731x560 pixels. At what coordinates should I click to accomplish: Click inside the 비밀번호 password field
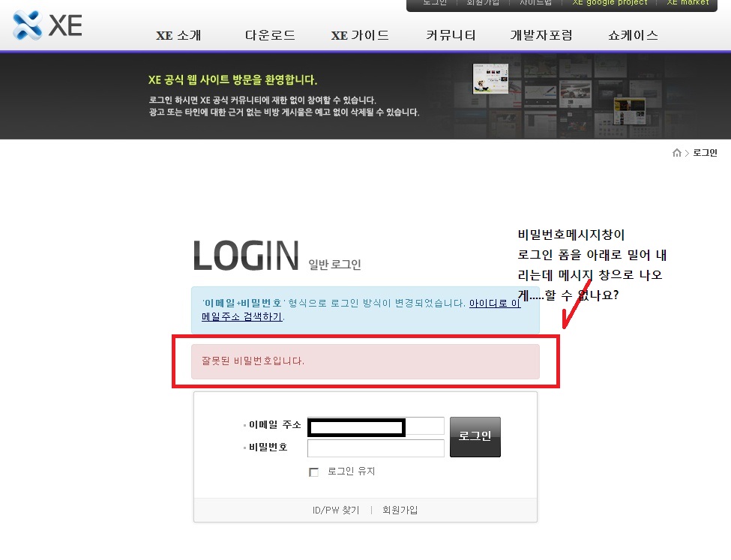[x=375, y=448]
